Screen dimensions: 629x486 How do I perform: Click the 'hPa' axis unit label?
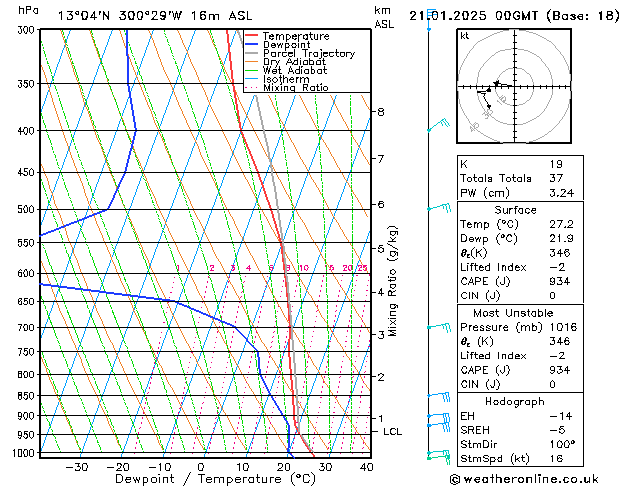28,10
